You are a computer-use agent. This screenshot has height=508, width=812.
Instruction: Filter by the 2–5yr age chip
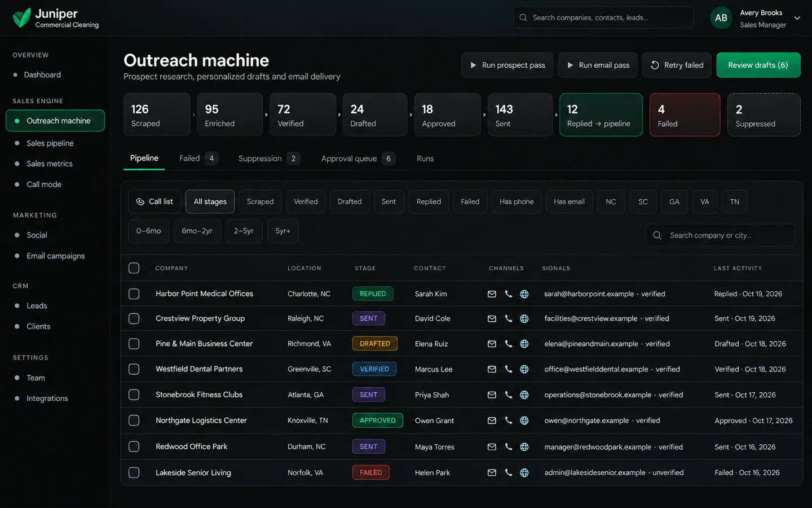(244, 231)
